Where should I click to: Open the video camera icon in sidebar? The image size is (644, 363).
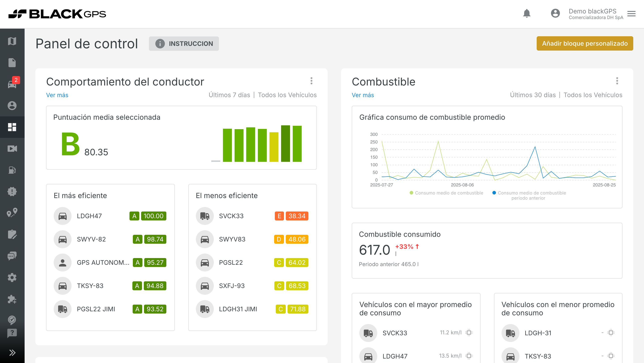click(12, 149)
